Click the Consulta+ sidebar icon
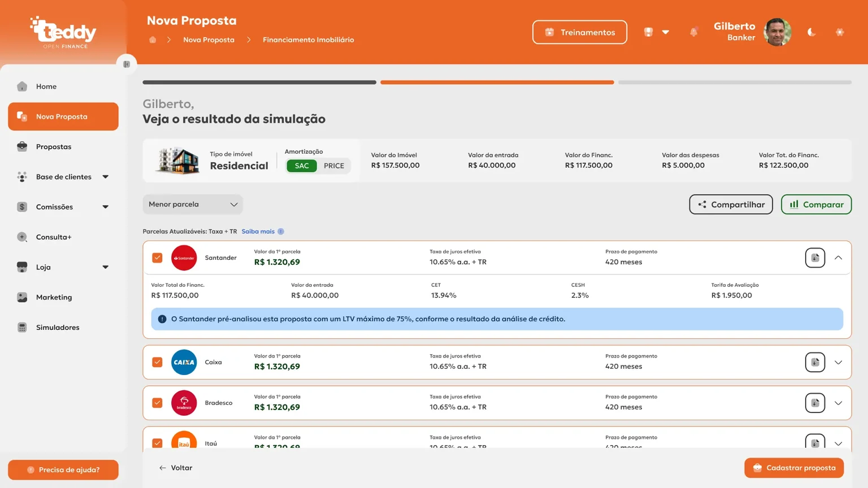The height and width of the screenshot is (488, 868). click(x=22, y=237)
